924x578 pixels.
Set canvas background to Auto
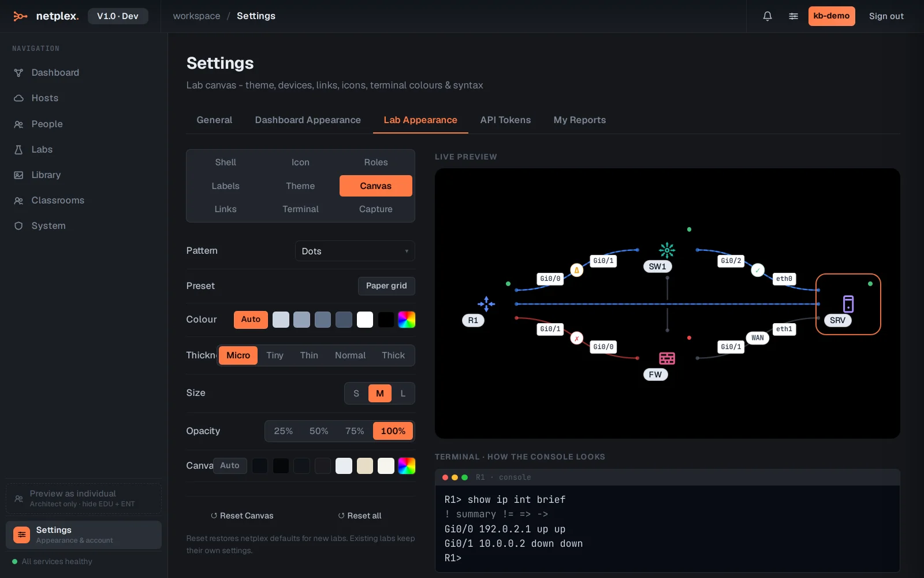pos(230,466)
